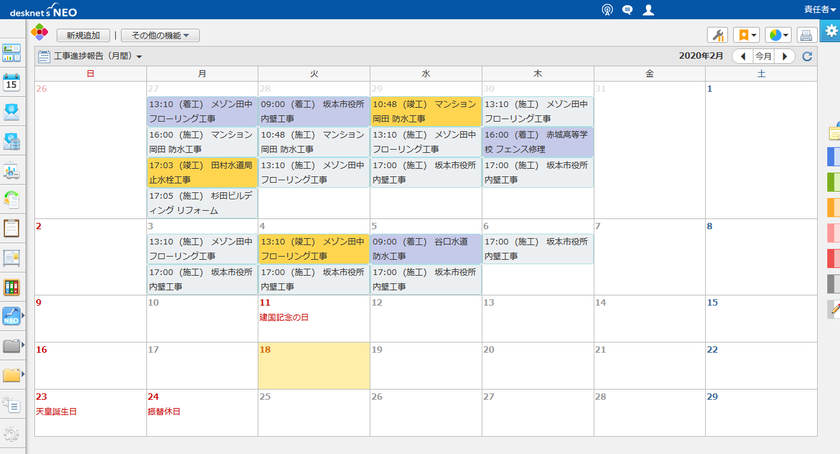Open the binders icon in left sidebar
This screenshot has width=840, height=454.
12,287
